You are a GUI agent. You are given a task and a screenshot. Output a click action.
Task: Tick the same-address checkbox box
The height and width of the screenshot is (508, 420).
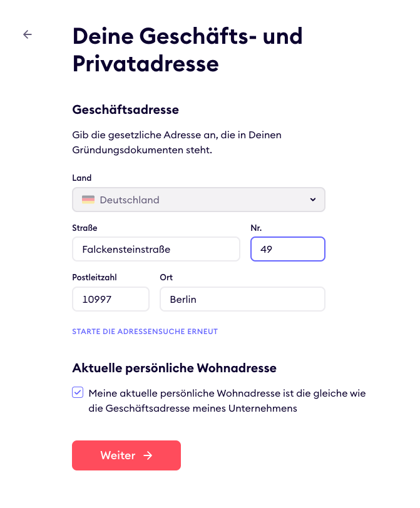[78, 393]
